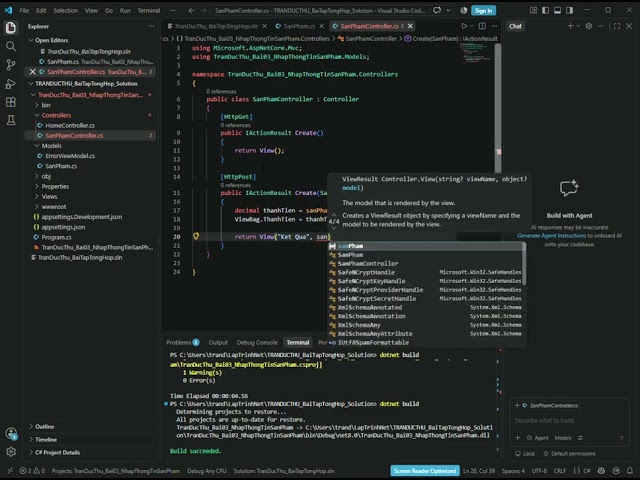This screenshot has width=640, height=480.
Task: Switch to the Debug Console tab
Action: pos(257,342)
